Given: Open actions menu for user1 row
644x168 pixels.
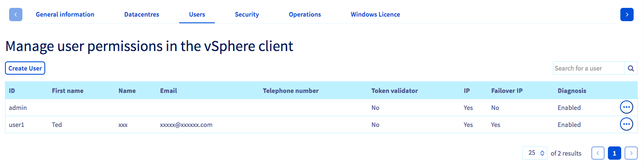Looking at the screenshot, I should pos(626,124).
